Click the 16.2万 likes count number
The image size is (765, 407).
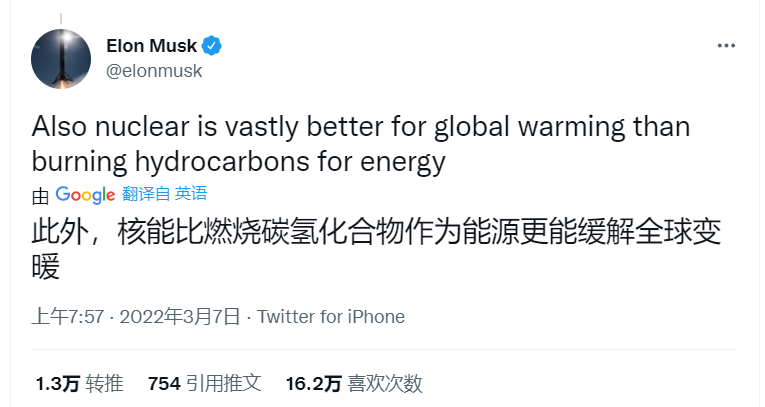pos(314,383)
